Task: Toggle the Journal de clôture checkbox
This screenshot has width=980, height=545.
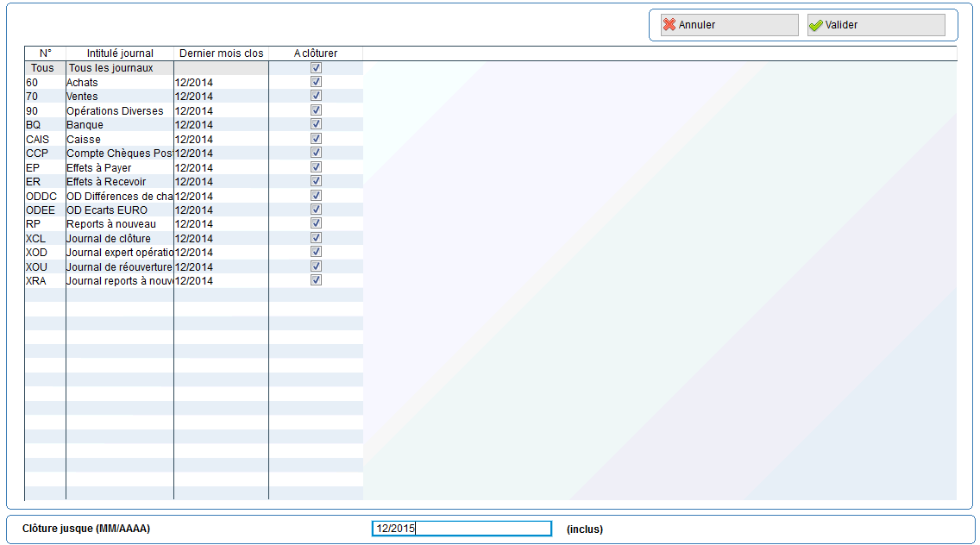Action: pyautogui.click(x=316, y=238)
